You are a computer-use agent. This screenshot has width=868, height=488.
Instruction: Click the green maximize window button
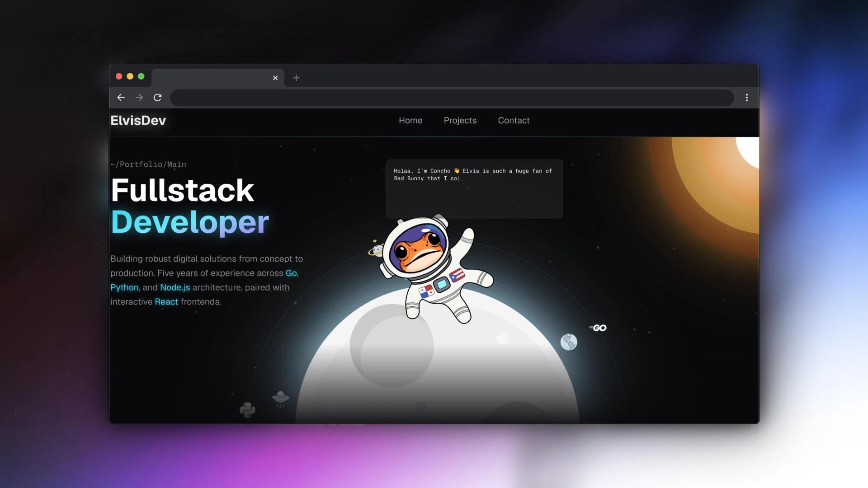click(141, 76)
